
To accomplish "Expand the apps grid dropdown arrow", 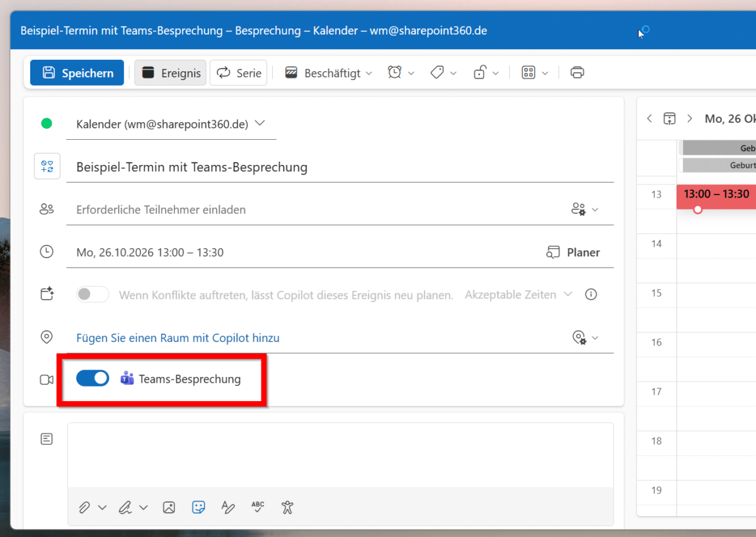I will point(545,74).
